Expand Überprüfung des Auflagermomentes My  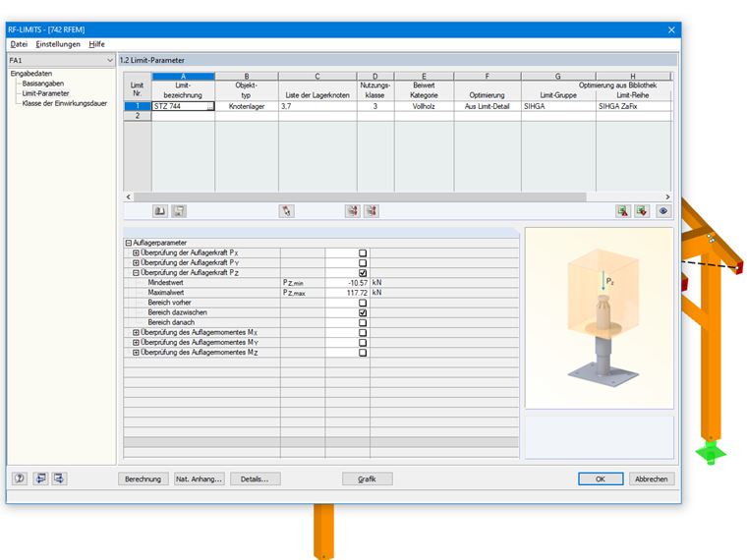click(x=136, y=342)
